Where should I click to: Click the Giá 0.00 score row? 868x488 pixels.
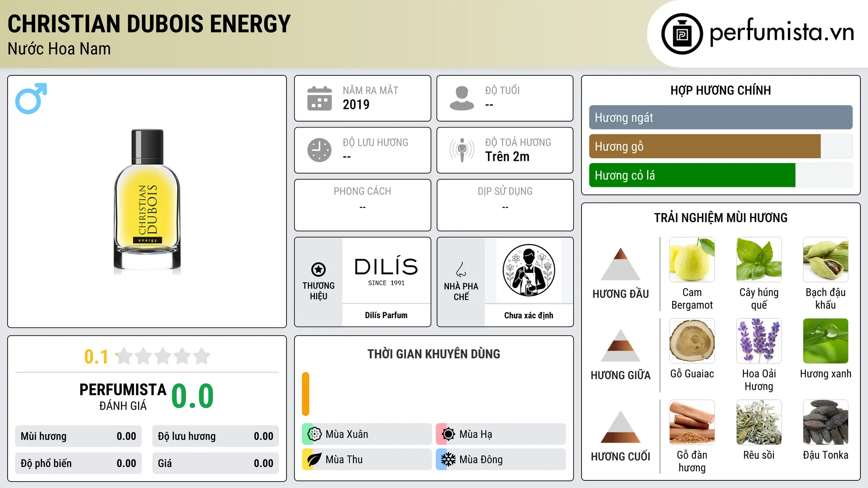pyautogui.click(x=215, y=463)
